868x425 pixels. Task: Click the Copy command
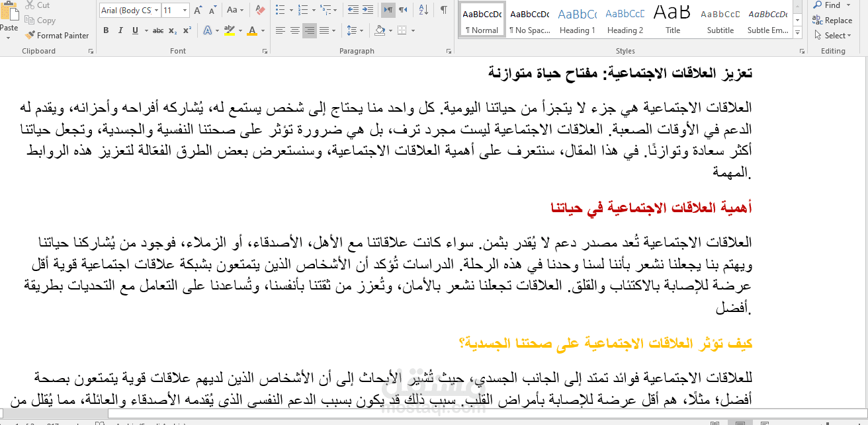coord(40,20)
